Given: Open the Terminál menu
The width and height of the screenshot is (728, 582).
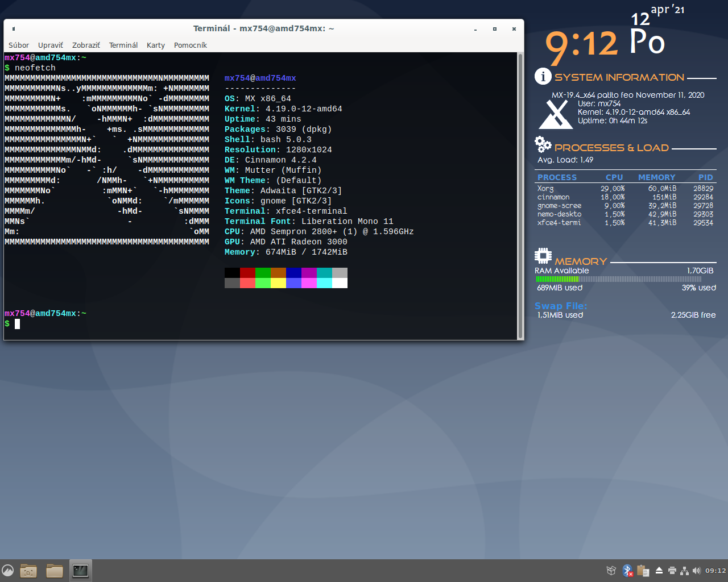Looking at the screenshot, I should (x=123, y=45).
